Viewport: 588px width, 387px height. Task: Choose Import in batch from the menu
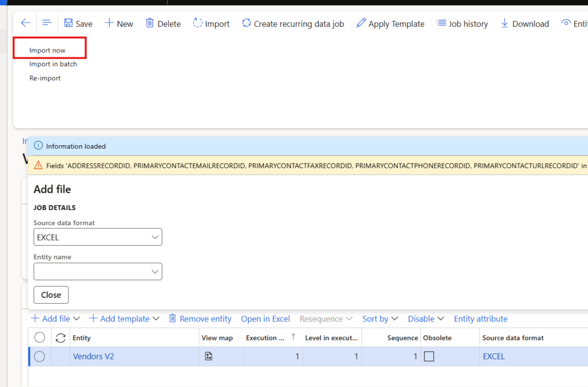[x=53, y=64]
